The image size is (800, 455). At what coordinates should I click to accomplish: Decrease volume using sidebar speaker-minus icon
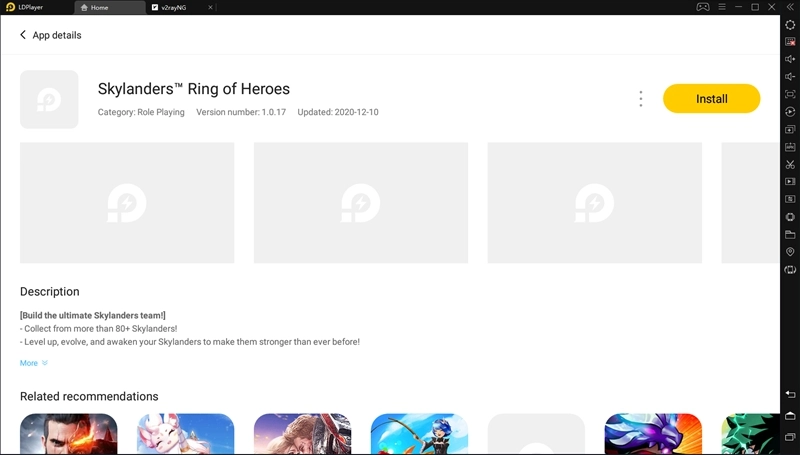[790, 77]
